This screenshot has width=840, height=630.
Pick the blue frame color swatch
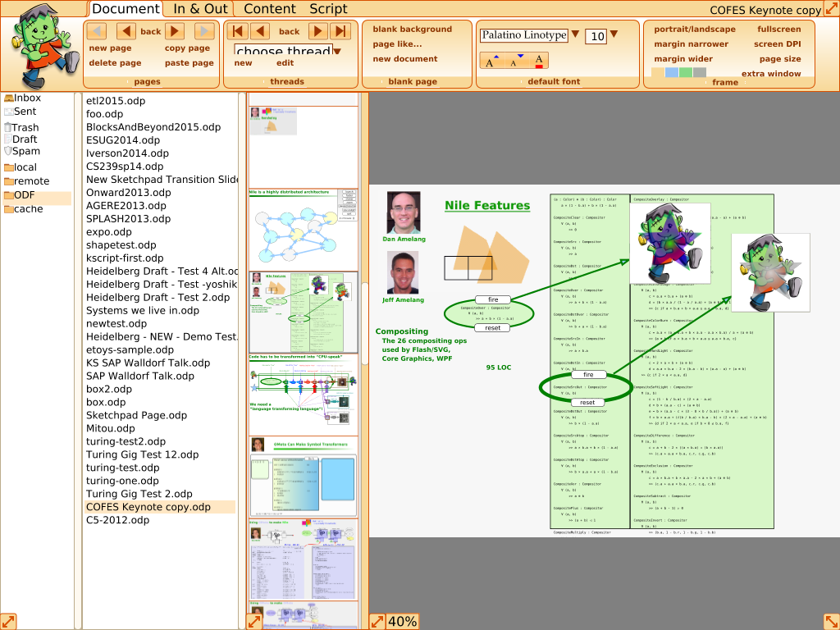pyautogui.click(x=672, y=72)
